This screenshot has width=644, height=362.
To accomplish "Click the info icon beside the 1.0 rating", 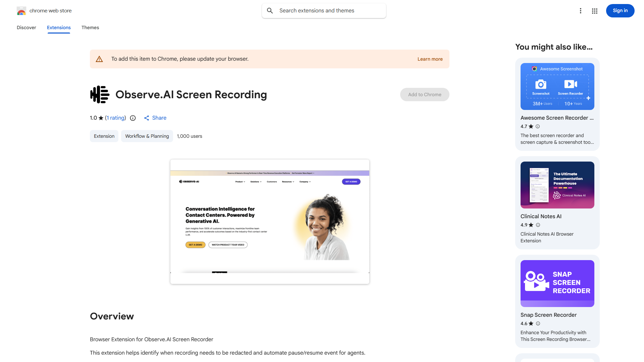I will (133, 118).
